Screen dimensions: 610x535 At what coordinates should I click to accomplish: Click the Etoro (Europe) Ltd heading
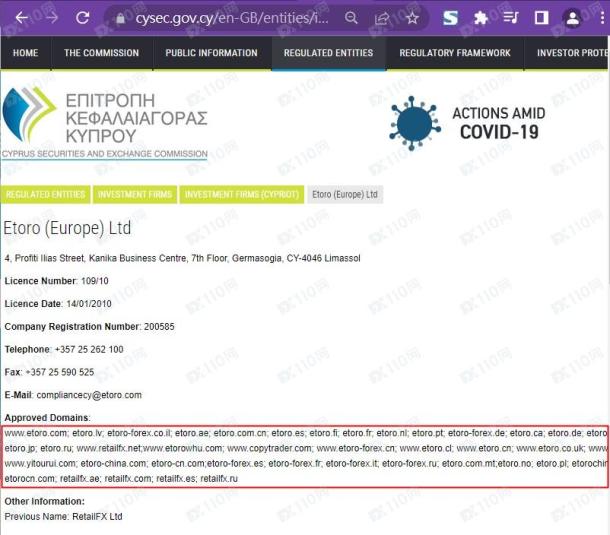(67, 228)
